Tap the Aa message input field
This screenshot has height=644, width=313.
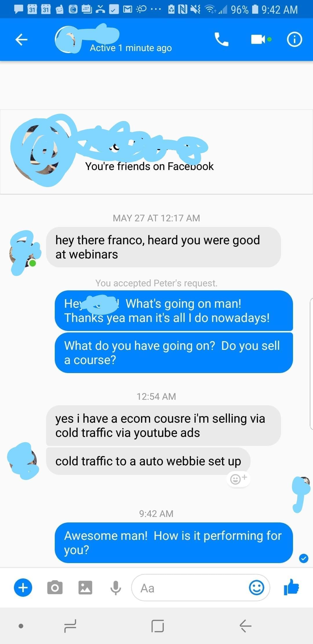(201, 588)
